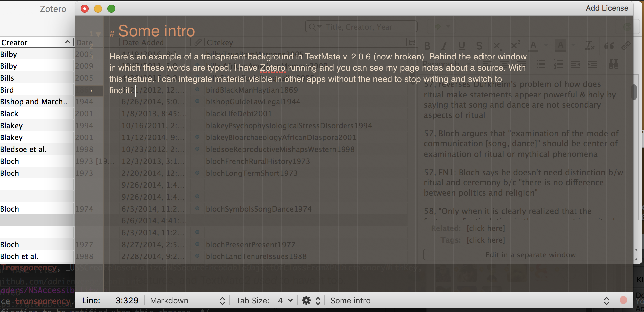Click Add License in title bar
This screenshot has height=312, width=644.
607,8
